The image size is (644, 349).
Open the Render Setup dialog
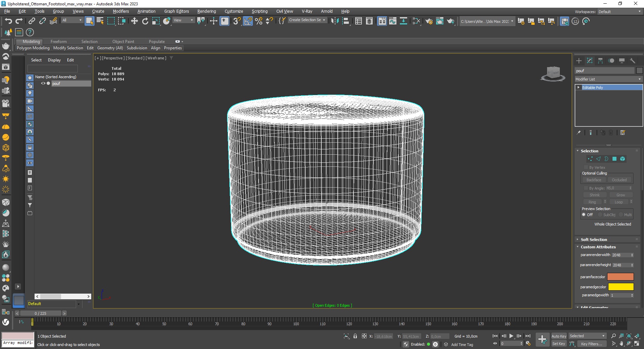point(429,21)
